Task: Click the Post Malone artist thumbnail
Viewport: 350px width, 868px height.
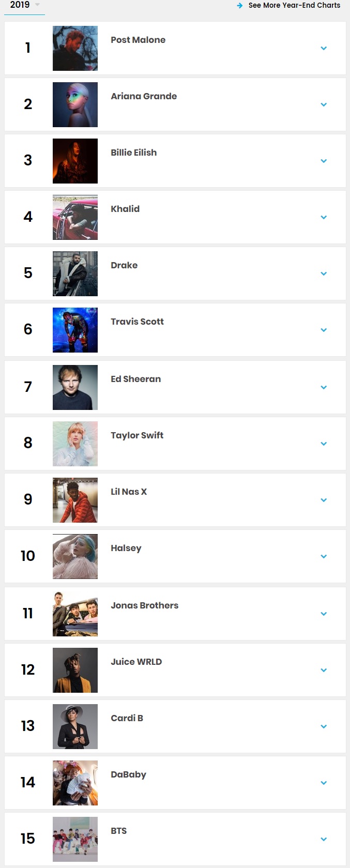Action: pos(75,48)
